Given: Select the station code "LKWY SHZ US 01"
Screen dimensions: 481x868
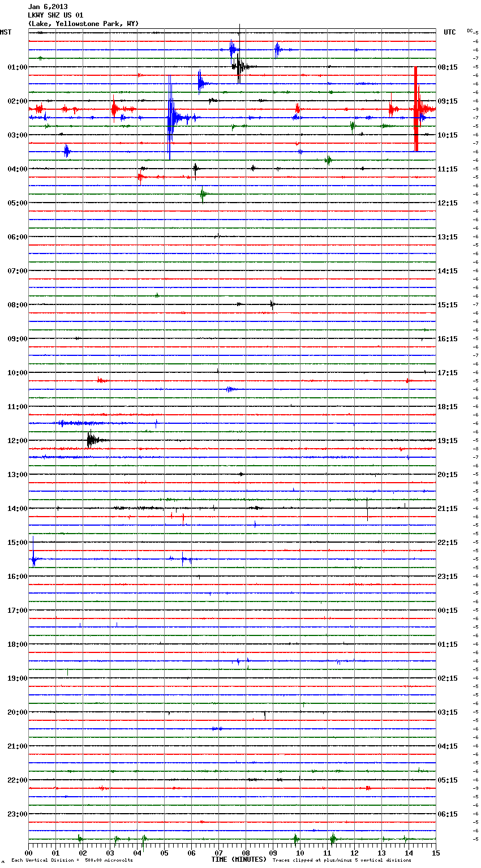Looking at the screenshot, I should pyautogui.click(x=55, y=15).
